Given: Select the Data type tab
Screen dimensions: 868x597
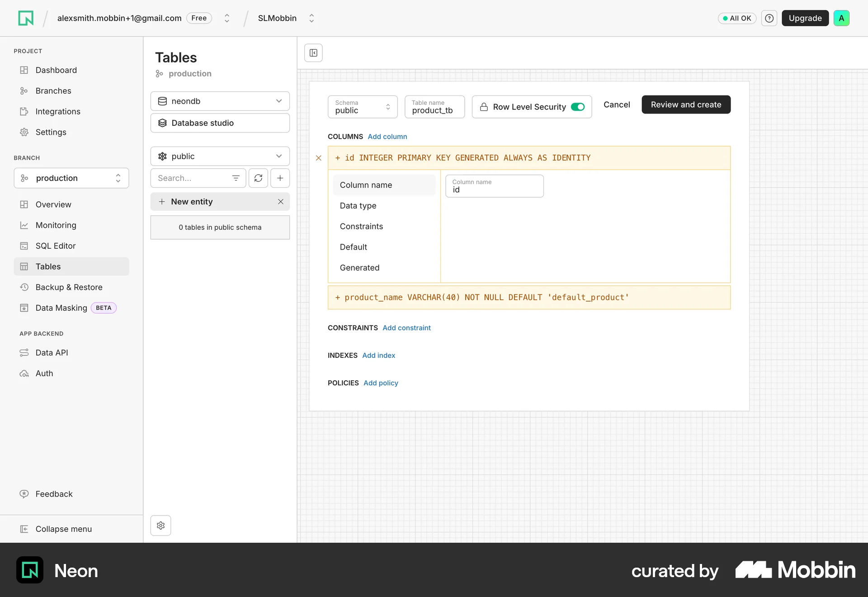Looking at the screenshot, I should (x=384, y=206).
